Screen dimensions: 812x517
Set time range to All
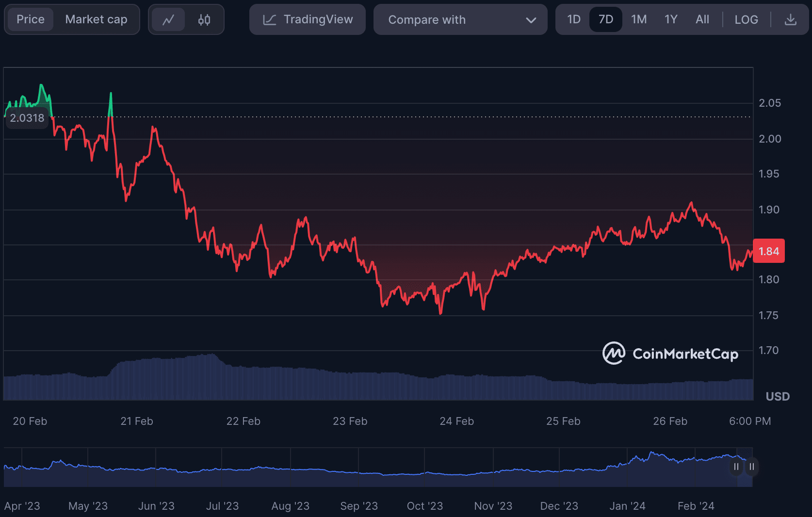pyautogui.click(x=702, y=19)
